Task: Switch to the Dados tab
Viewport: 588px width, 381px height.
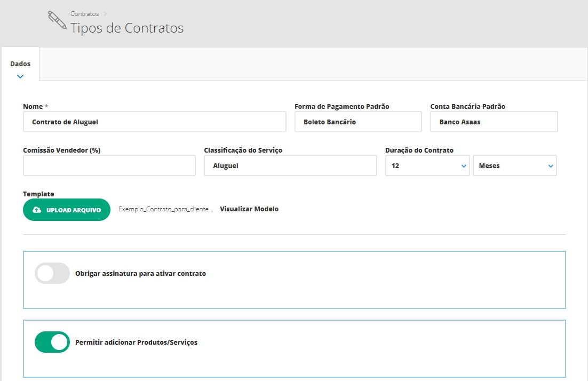Action: 20,64
